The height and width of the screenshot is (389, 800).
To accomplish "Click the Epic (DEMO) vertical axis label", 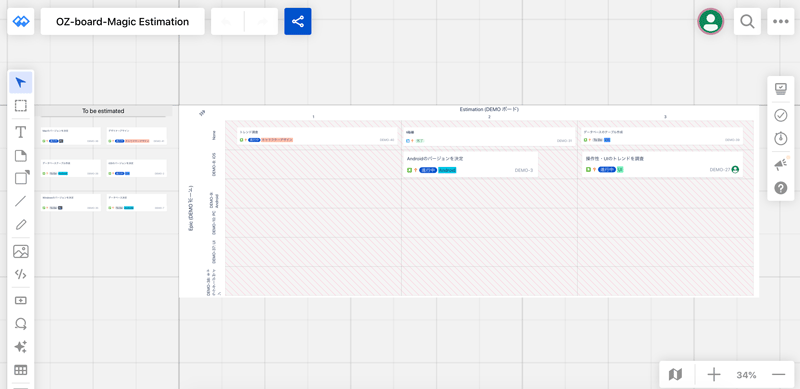I will (191, 209).
